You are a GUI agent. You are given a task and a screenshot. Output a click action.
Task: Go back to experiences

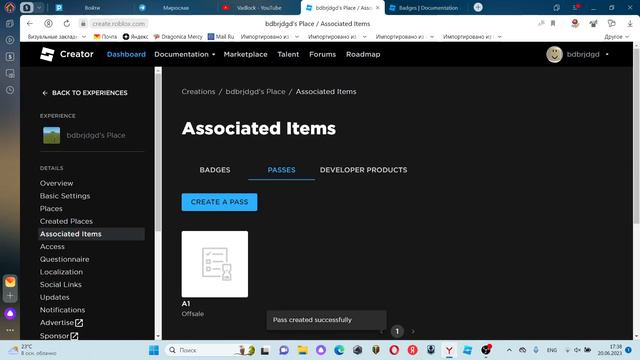pyautogui.click(x=85, y=93)
